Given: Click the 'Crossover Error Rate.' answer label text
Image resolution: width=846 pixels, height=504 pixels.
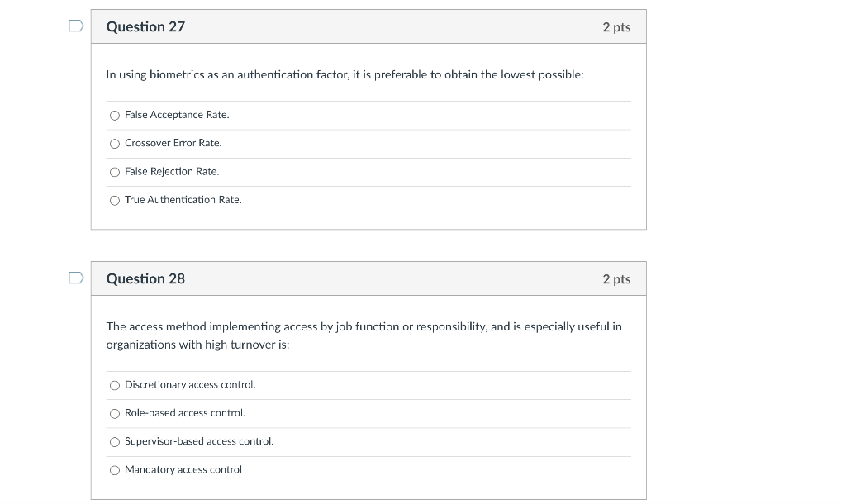Looking at the screenshot, I should [173, 143].
